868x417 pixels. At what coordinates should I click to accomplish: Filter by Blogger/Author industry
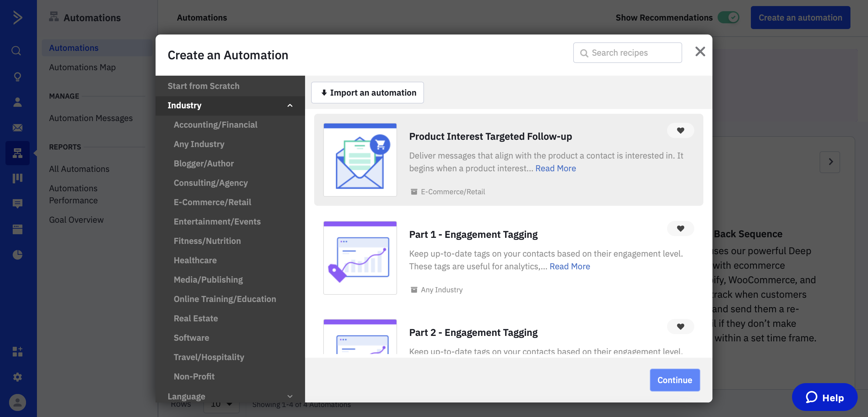(x=203, y=163)
